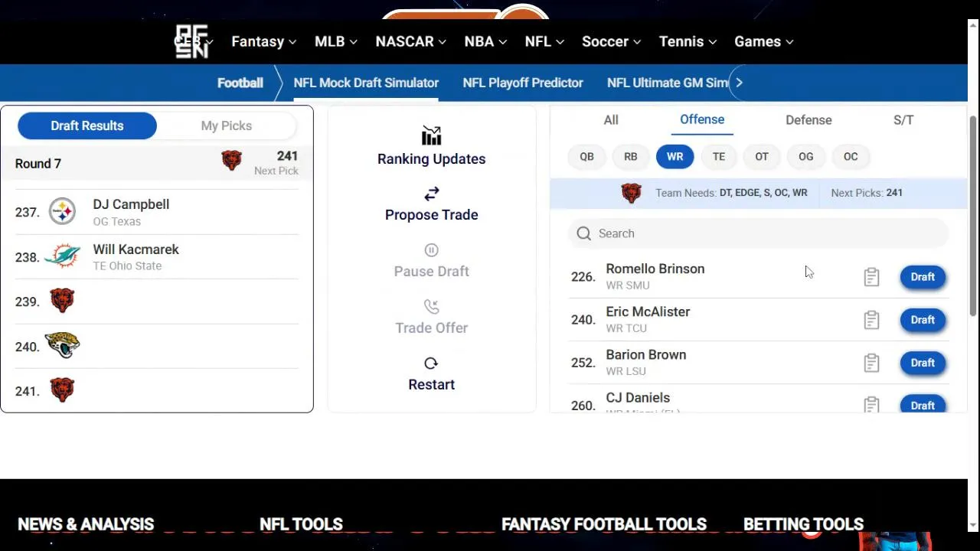Open clipboard notes for Barion Brown
The height and width of the screenshot is (551, 980).
[x=871, y=363]
